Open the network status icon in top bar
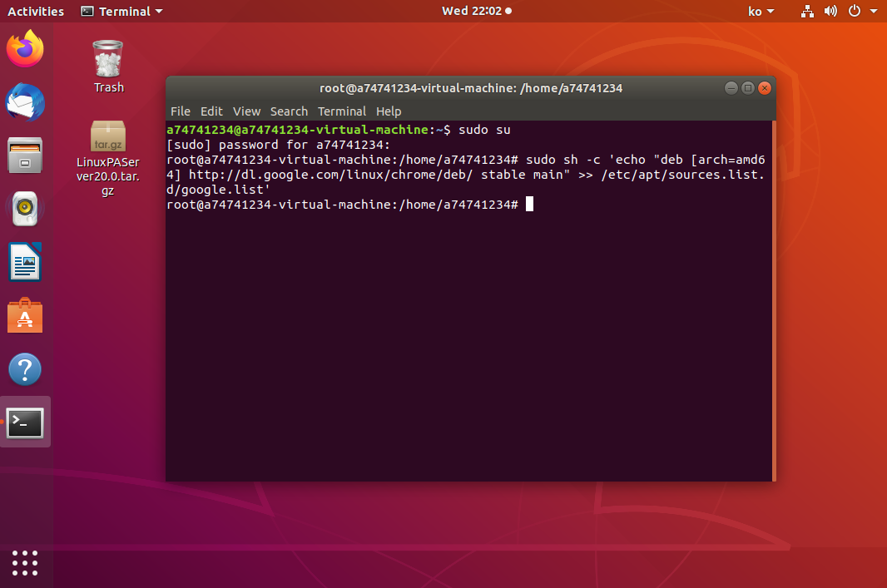Viewport: 887px width, 588px height. pyautogui.click(x=807, y=12)
